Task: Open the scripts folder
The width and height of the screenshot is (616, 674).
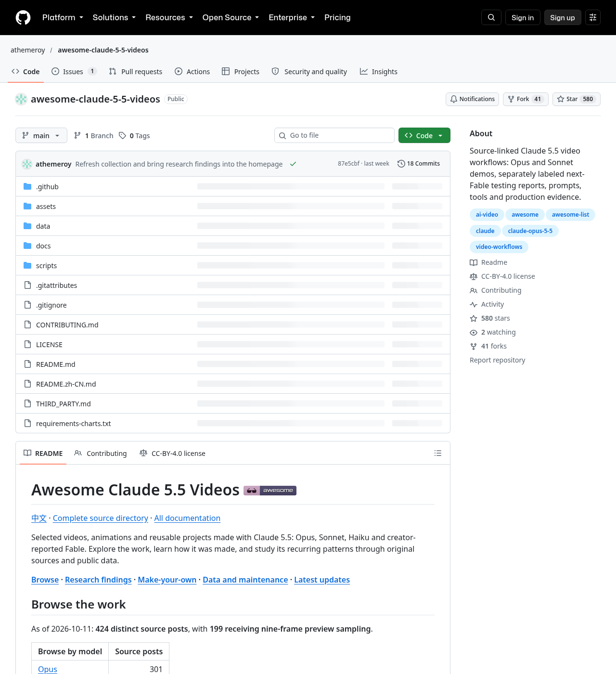Action: (46, 266)
